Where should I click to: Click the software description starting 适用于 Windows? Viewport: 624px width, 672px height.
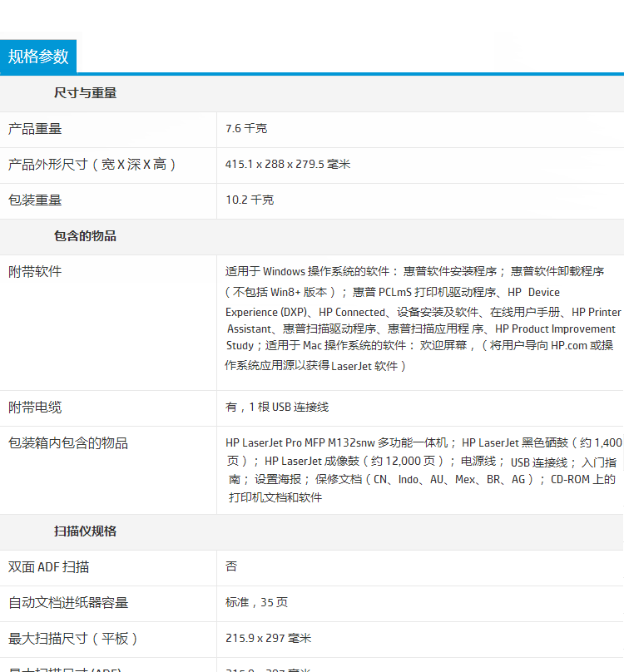click(x=423, y=319)
